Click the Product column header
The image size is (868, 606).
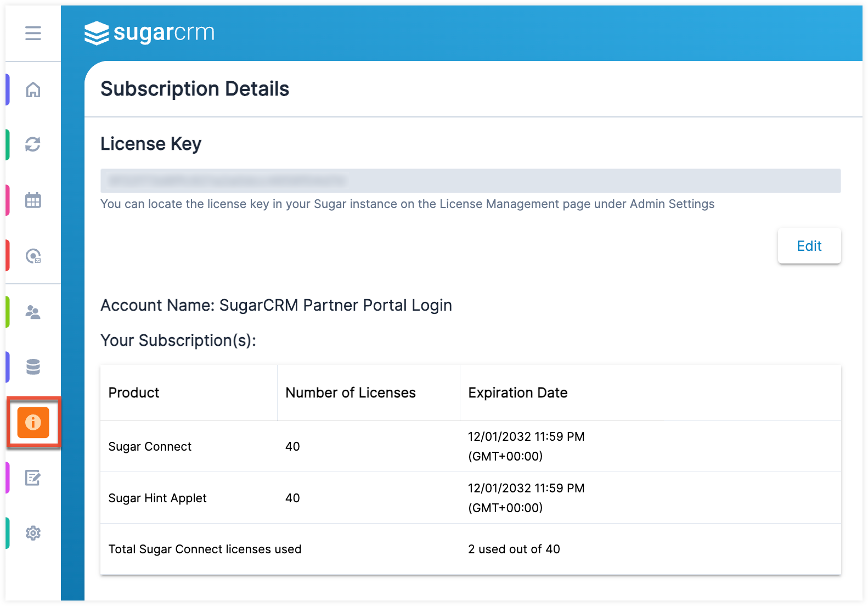click(x=134, y=393)
